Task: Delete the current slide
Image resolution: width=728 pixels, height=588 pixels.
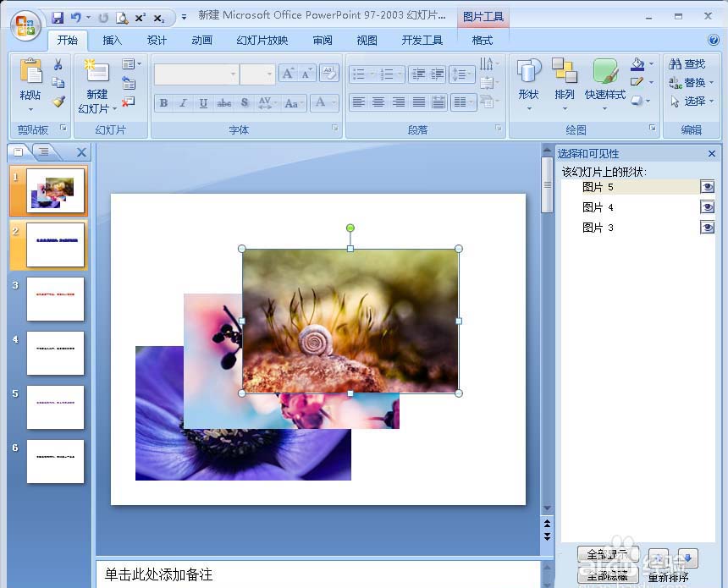Action: pyautogui.click(x=128, y=102)
